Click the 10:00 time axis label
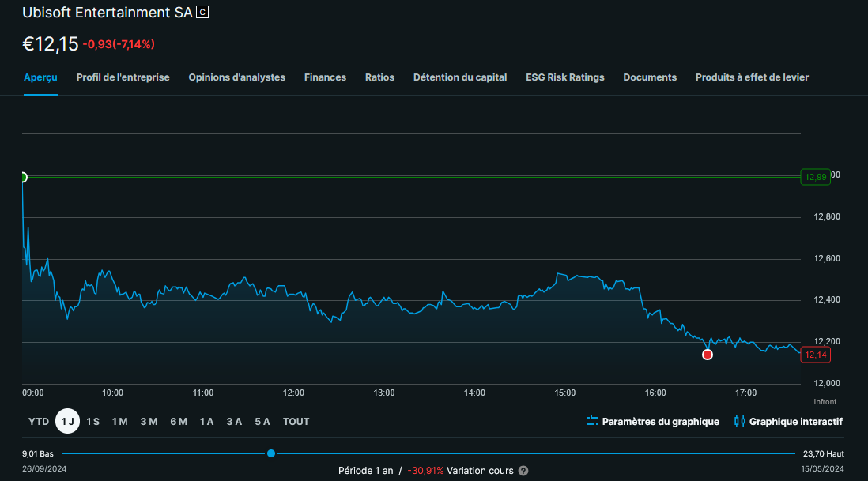868x481 pixels. tap(112, 393)
